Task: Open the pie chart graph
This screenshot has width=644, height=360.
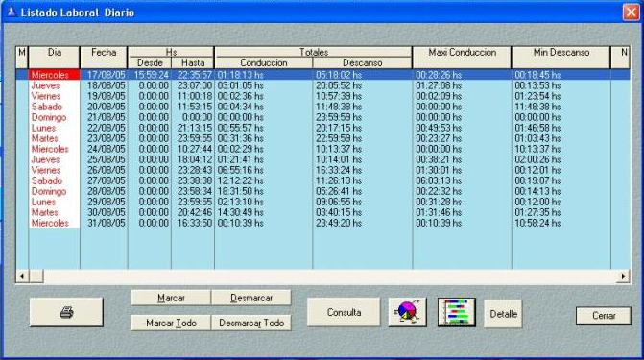Action: [x=407, y=312]
